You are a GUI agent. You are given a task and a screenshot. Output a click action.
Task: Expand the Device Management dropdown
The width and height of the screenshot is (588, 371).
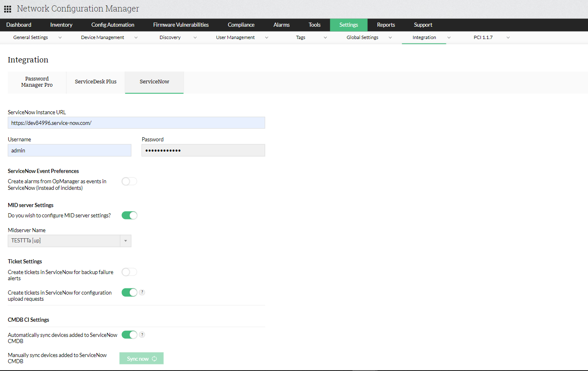136,37
